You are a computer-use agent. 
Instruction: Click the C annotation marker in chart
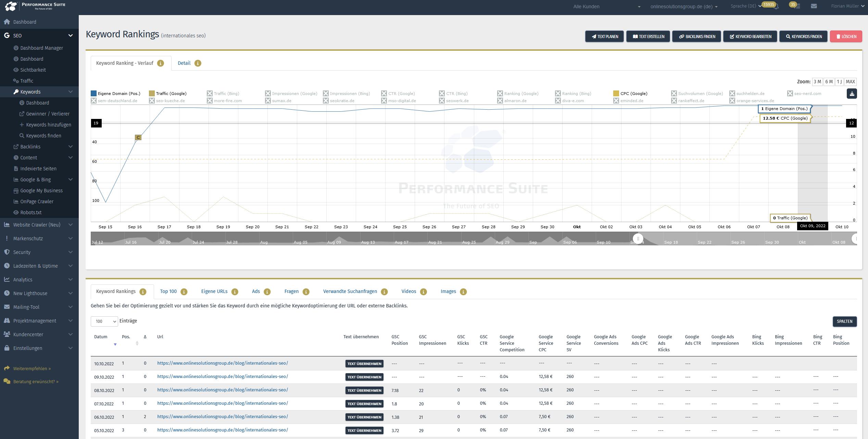138,137
